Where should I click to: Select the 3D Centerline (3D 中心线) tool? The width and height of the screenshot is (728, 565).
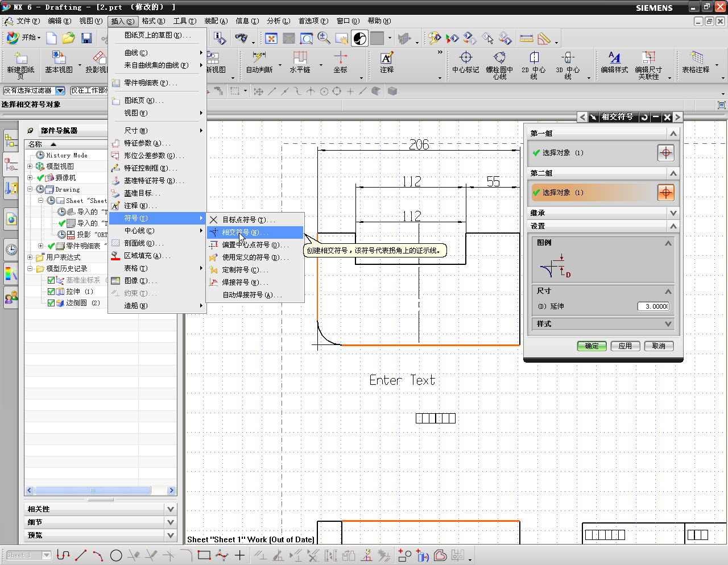tap(568, 65)
